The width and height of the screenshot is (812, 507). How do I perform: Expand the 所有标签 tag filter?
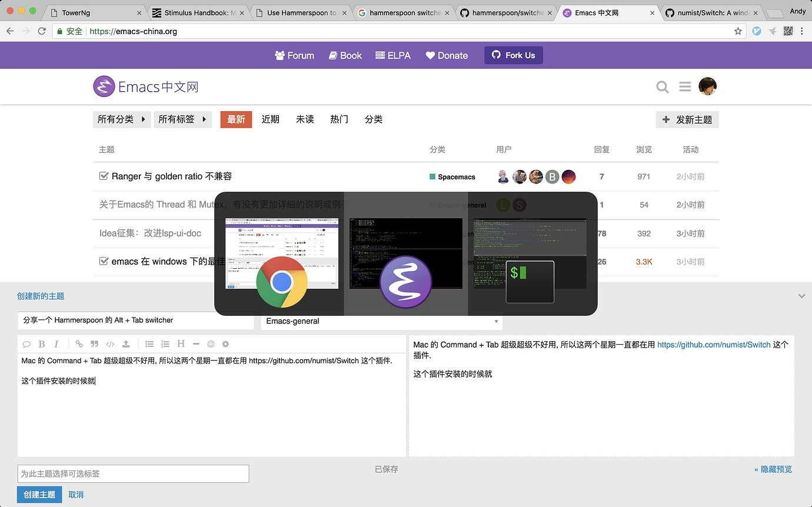point(183,119)
